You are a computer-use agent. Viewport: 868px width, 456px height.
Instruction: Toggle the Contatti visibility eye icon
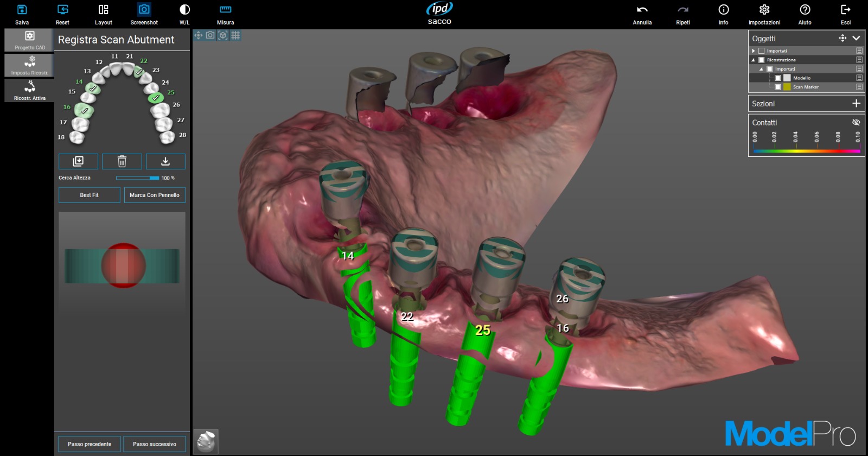click(856, 122)
